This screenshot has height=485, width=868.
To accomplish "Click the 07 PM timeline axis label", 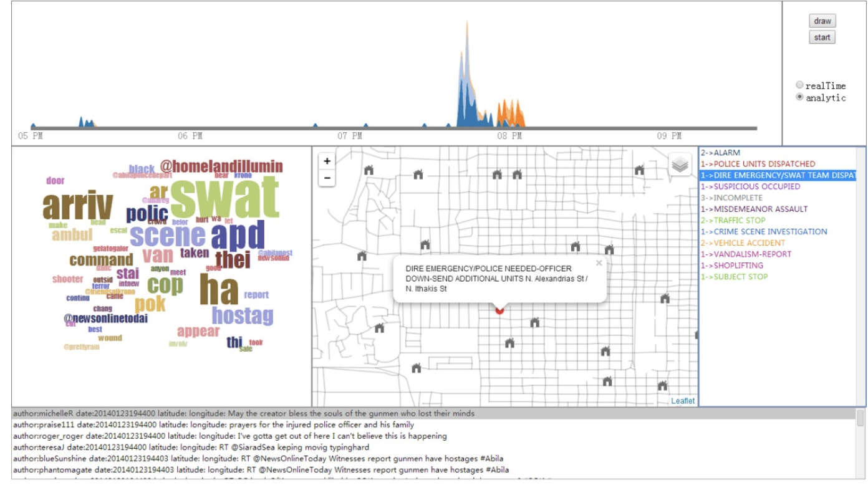I will [x=350, y=135].
